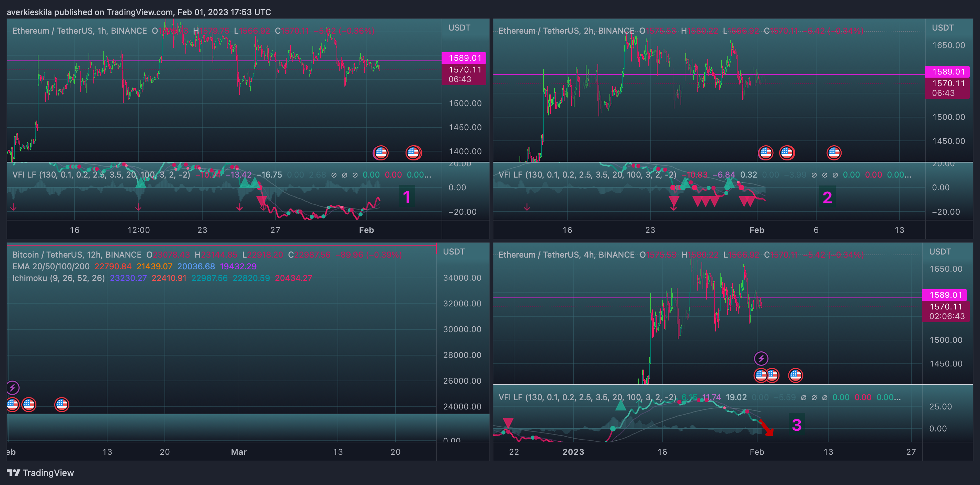Click the 1570.11 current price label in the 2h chart
This screenshot has width=980, height=485.
[x=947, y=88]
